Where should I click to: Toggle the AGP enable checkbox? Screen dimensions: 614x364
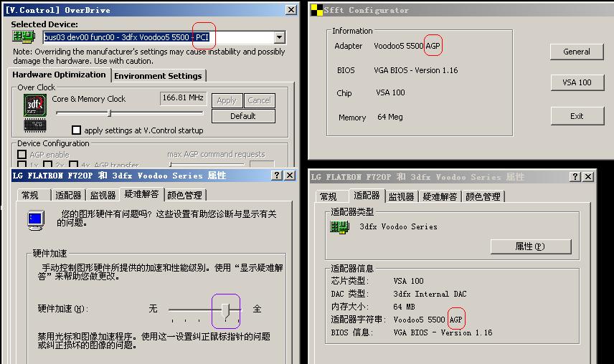pos(22,155)
